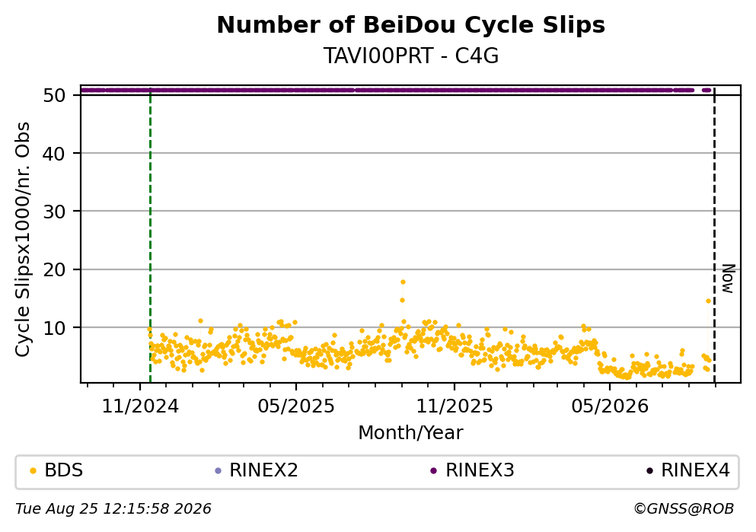Click the Month/Year axis label

(411, 433)
